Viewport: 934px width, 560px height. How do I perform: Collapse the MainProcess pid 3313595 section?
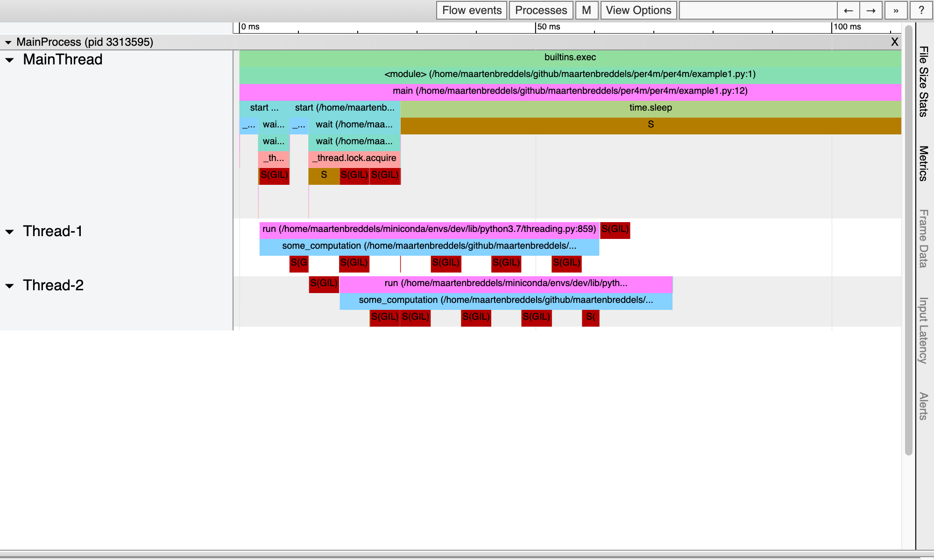[8, 42]
